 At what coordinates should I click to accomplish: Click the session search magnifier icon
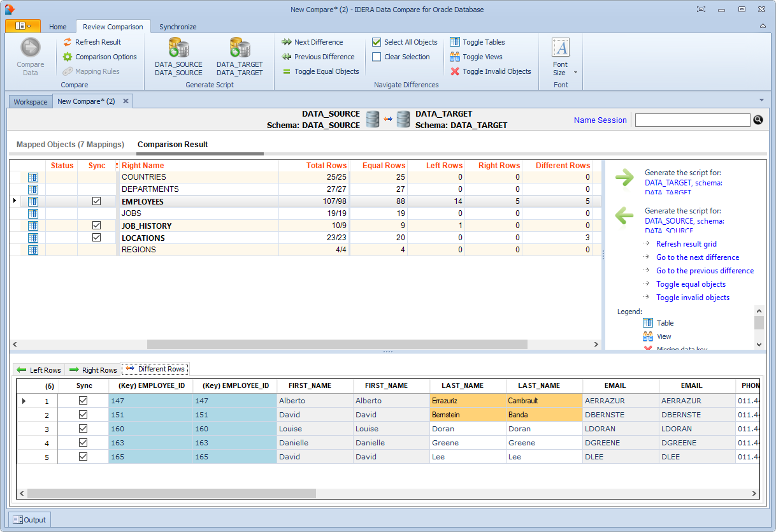tap(758, 120)
